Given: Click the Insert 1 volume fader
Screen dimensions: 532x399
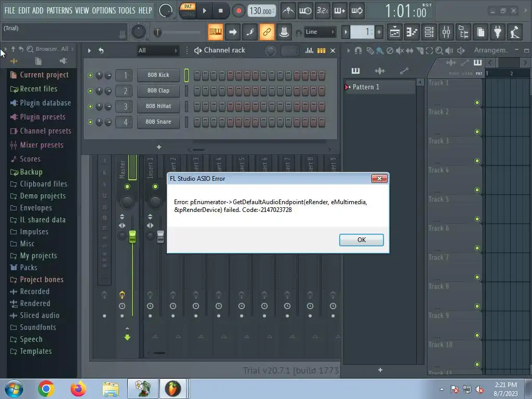Looking at the screenshot, I should (x=161, y=236).
